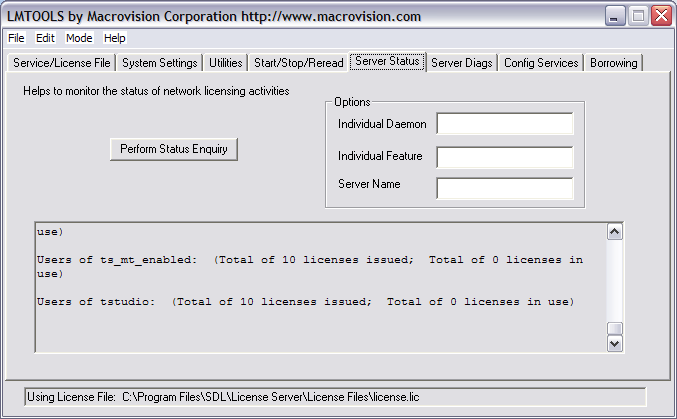The height and width of the screenshot is (419, 677).
Task: Open the File menu
Action: [x=16, y=38]
